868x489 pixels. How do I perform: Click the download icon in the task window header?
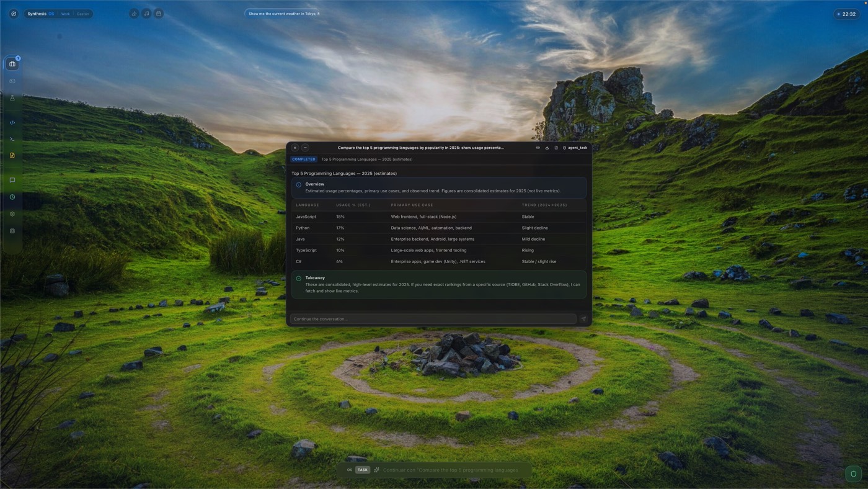[x=547, y=148]
